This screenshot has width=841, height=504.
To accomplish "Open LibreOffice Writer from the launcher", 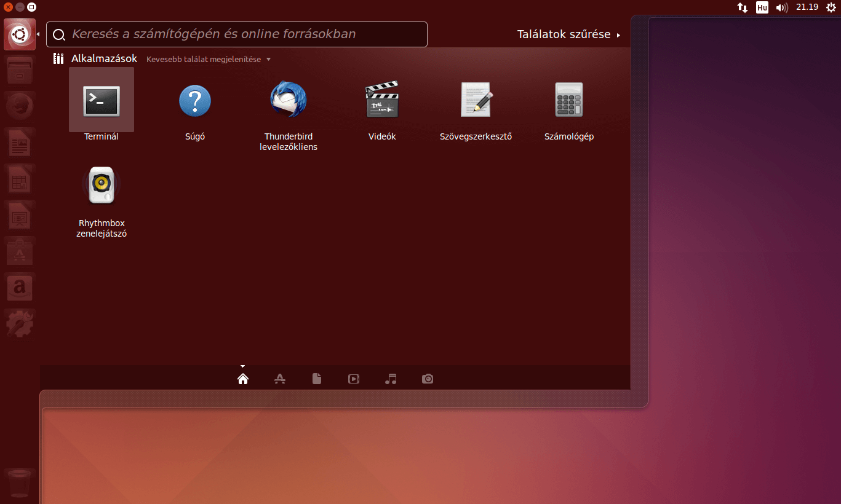I will tap(20, 143).
